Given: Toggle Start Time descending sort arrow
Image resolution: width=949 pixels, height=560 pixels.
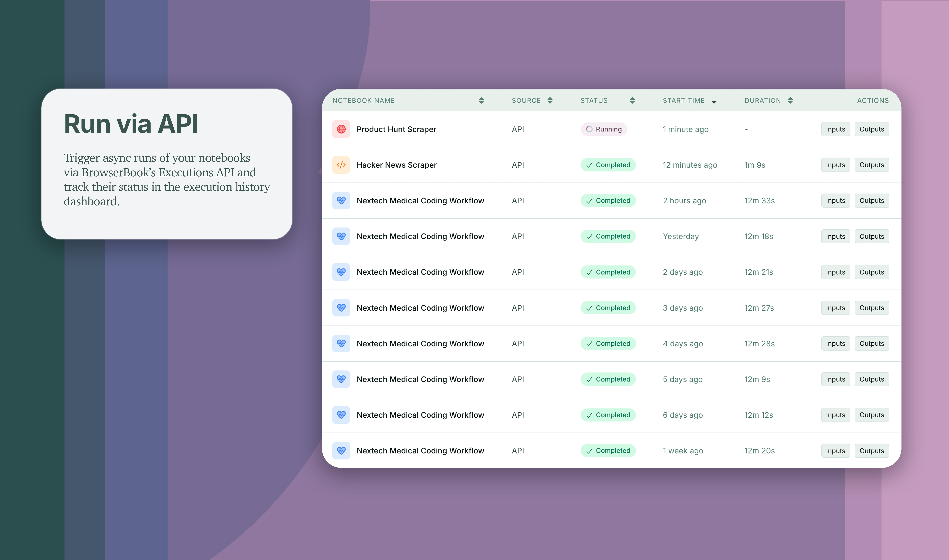Looking at the screenshot, I should click(714, 102).
